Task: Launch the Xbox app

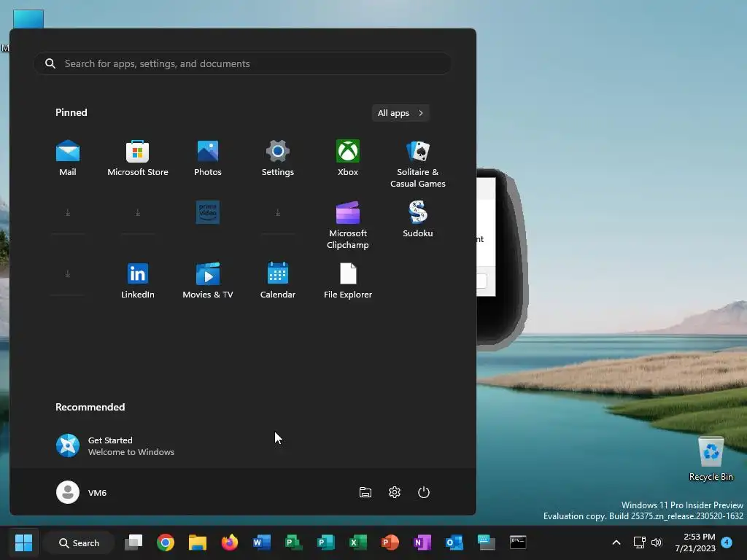Action: (348, 158)
